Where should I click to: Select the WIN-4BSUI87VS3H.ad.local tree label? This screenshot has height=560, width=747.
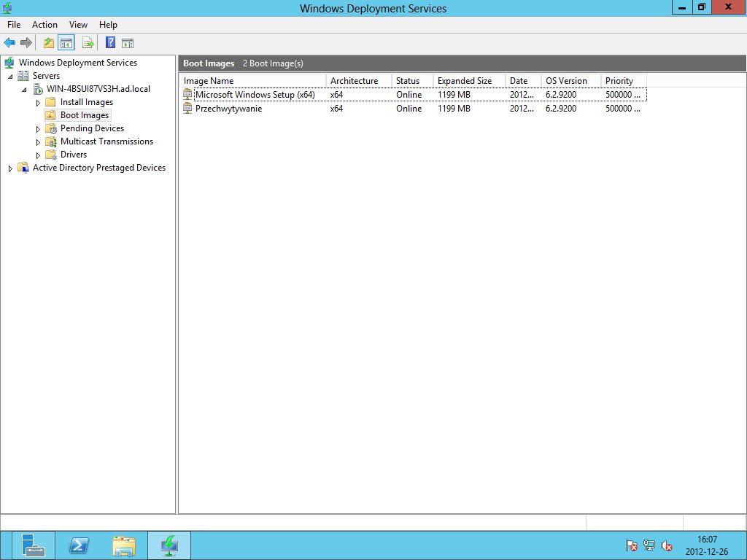point(98,89)
